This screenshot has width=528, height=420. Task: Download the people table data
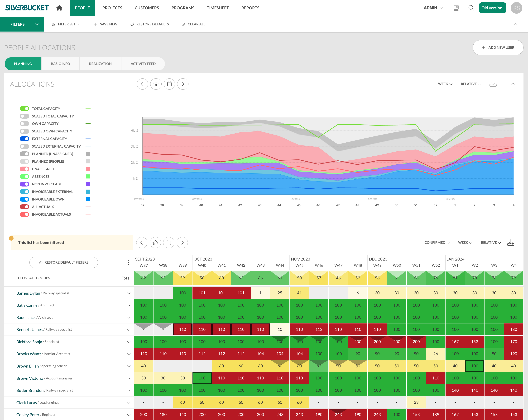(511, 242)
